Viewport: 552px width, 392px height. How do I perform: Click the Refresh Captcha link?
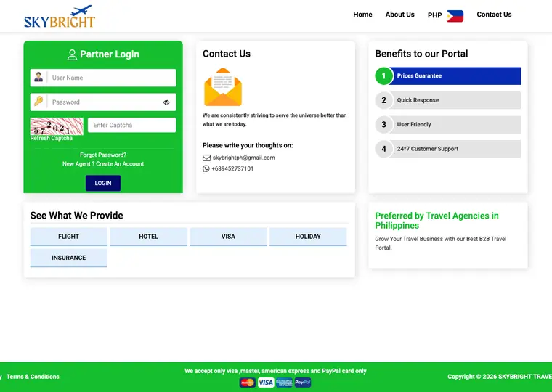click(52, 139)
